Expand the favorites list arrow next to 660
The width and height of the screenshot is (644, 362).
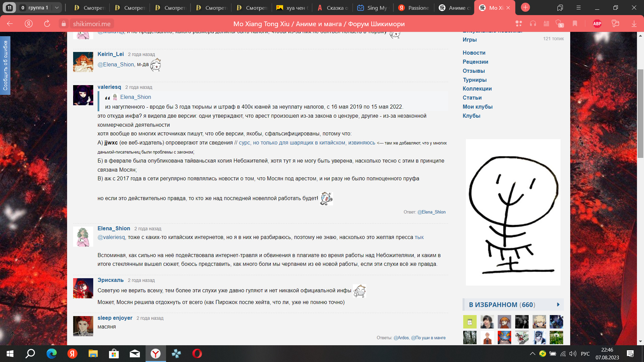click(x=558, y=305)
